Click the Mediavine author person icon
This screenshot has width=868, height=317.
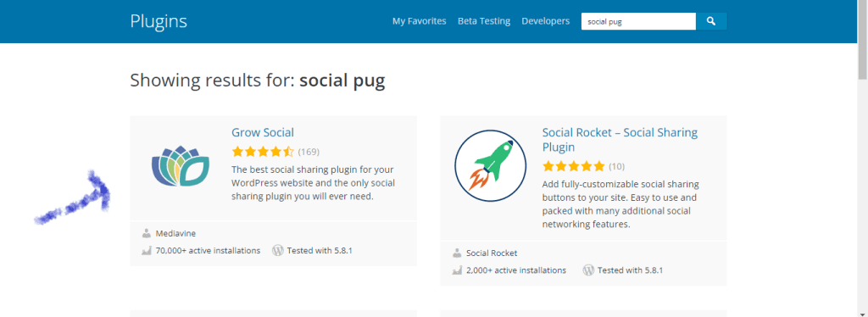pyautogui.click(x=146, y=233)
